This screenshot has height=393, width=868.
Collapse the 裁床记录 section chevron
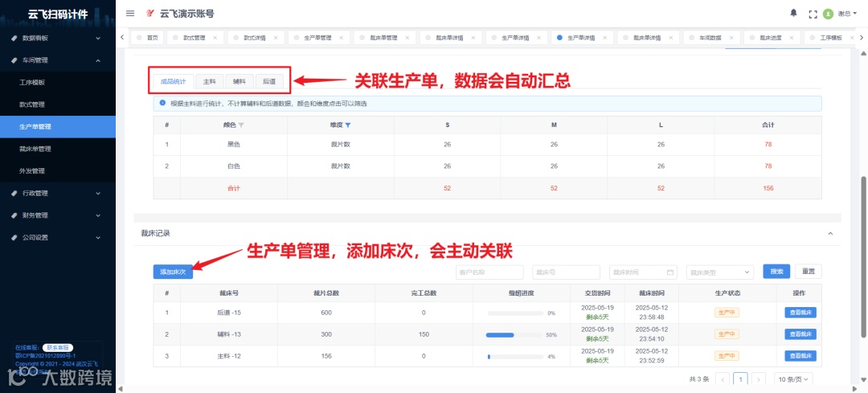coord(829,234)
